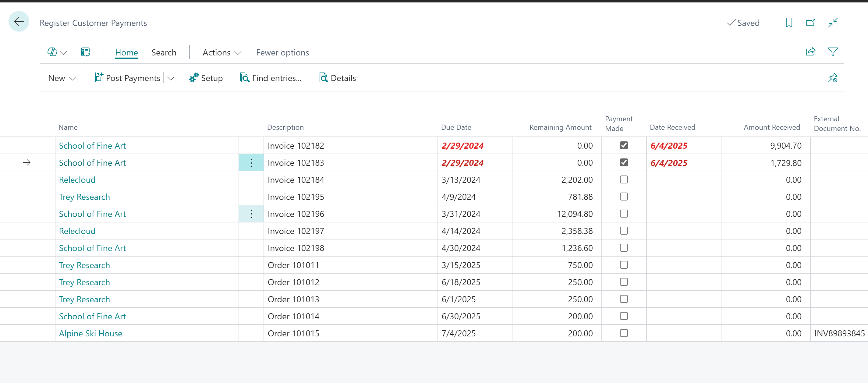Check Payment Made for Order 101015
Screen dimensions: 868x383
pyautogui.click(x=624, y=333)
